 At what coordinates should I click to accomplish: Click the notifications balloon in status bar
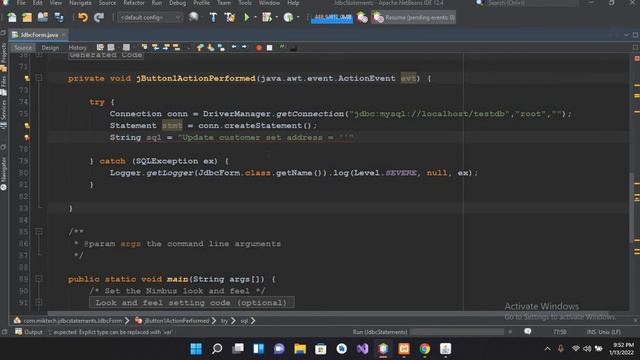[528, 332]
